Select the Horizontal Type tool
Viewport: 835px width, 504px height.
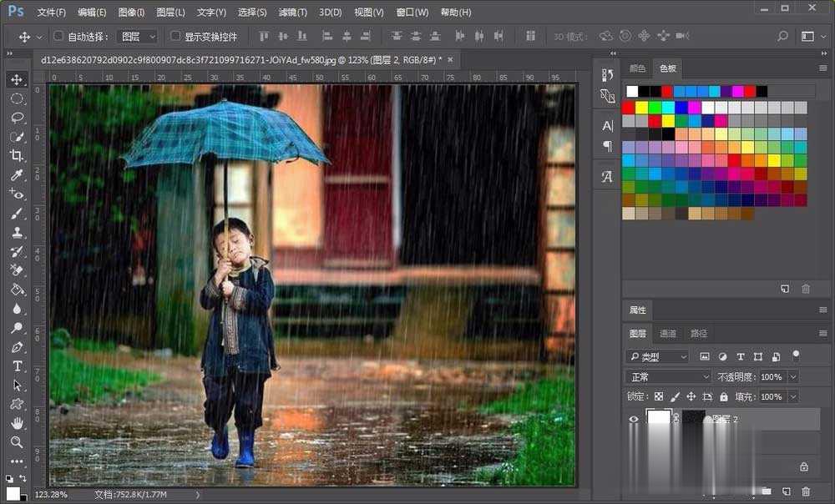(18, 366)
